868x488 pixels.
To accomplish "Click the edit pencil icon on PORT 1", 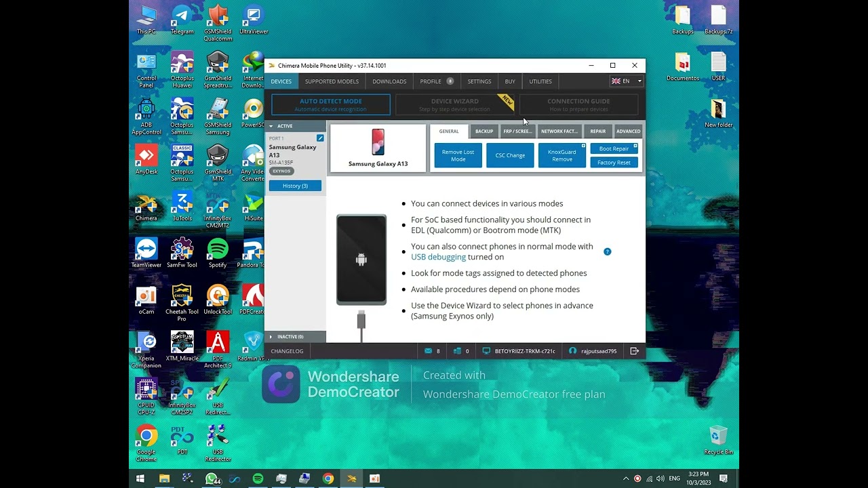I will (320, 138).
